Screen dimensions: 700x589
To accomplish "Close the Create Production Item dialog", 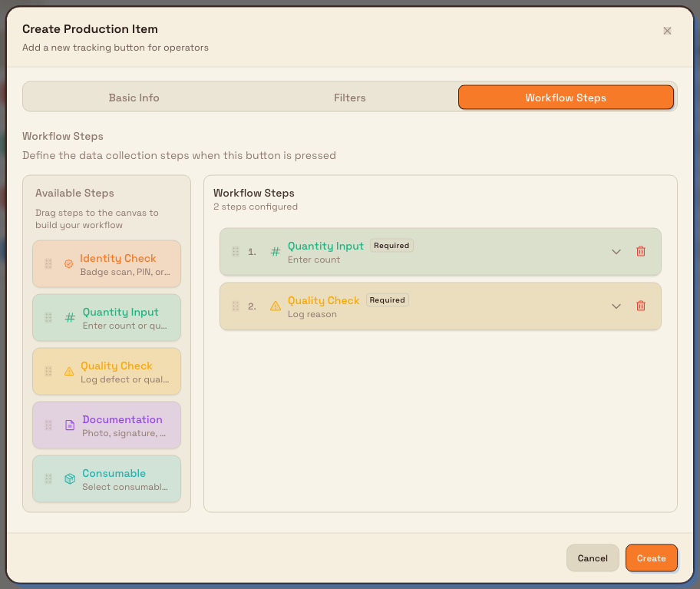I will (667, 31).
